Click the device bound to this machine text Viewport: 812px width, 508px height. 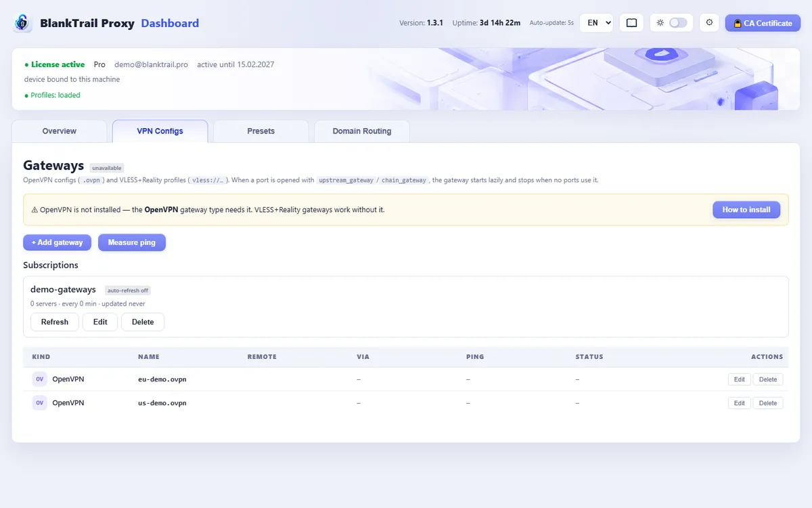click(x=72, y=79)
